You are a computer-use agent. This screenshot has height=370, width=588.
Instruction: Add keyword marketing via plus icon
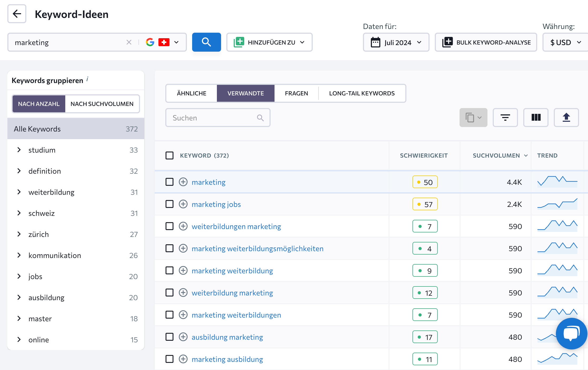tap(183, 182)
